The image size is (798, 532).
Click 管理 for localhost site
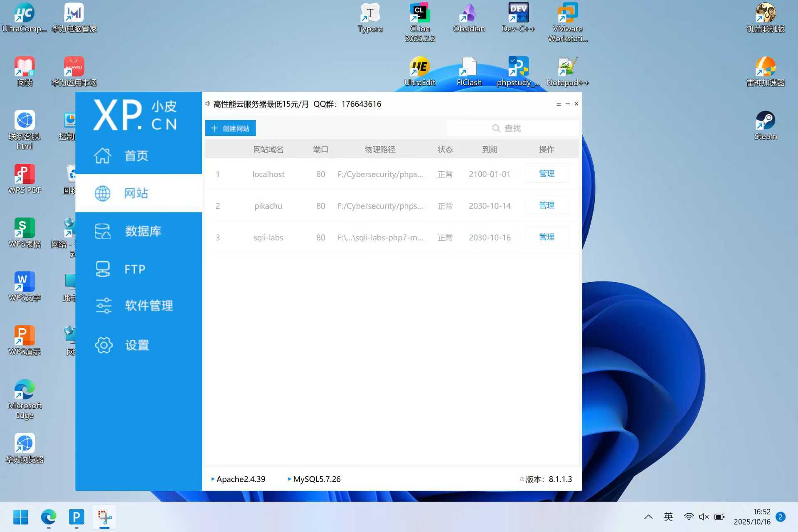click(546, 174)
